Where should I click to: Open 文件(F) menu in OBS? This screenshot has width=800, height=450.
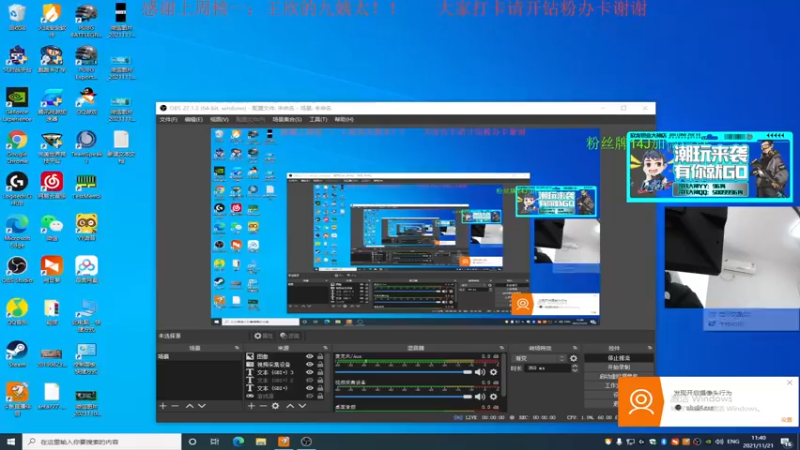point(168,119)
